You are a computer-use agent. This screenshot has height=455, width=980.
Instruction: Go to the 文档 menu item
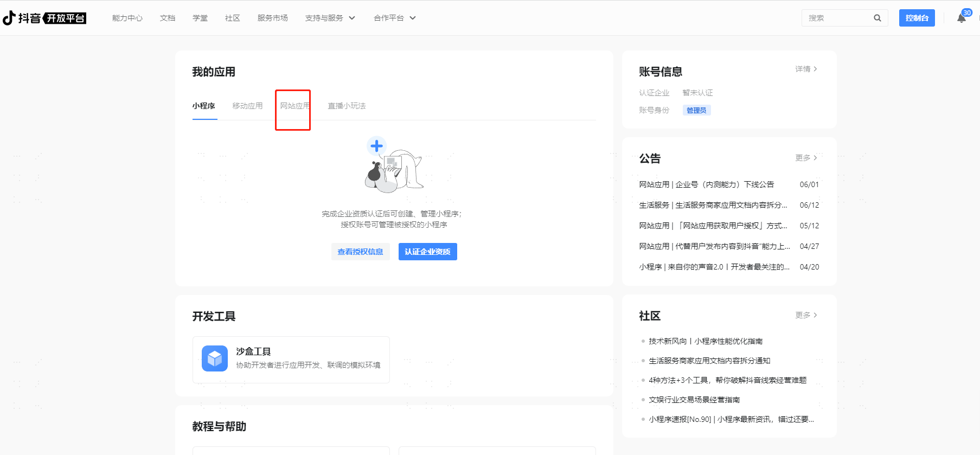point(168,18)
